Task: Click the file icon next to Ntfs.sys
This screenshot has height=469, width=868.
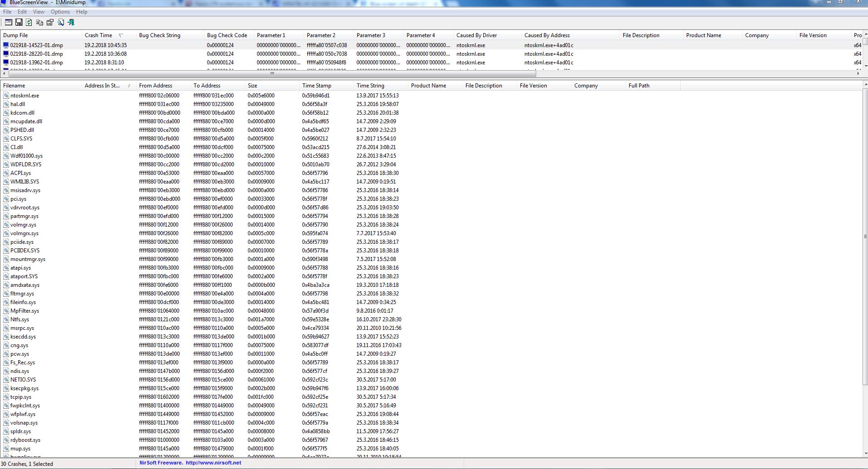Action: pos(6,319)
